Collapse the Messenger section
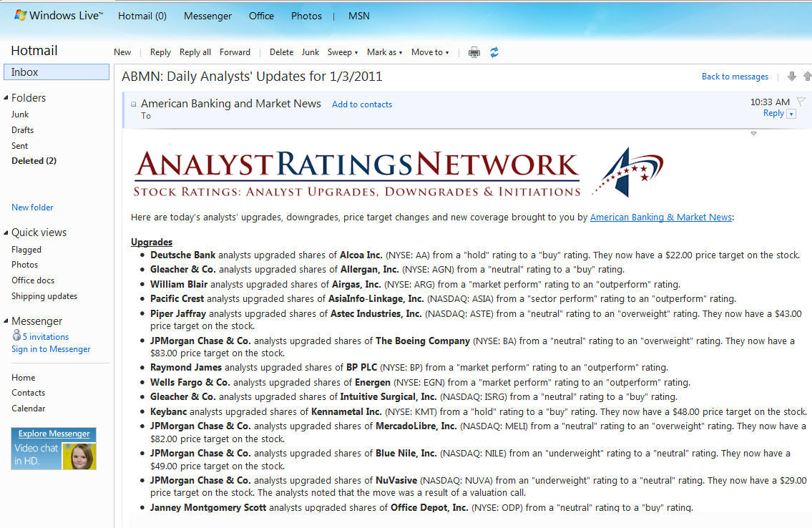The width and height of the screenshot is (812, 528). [6, 321]
